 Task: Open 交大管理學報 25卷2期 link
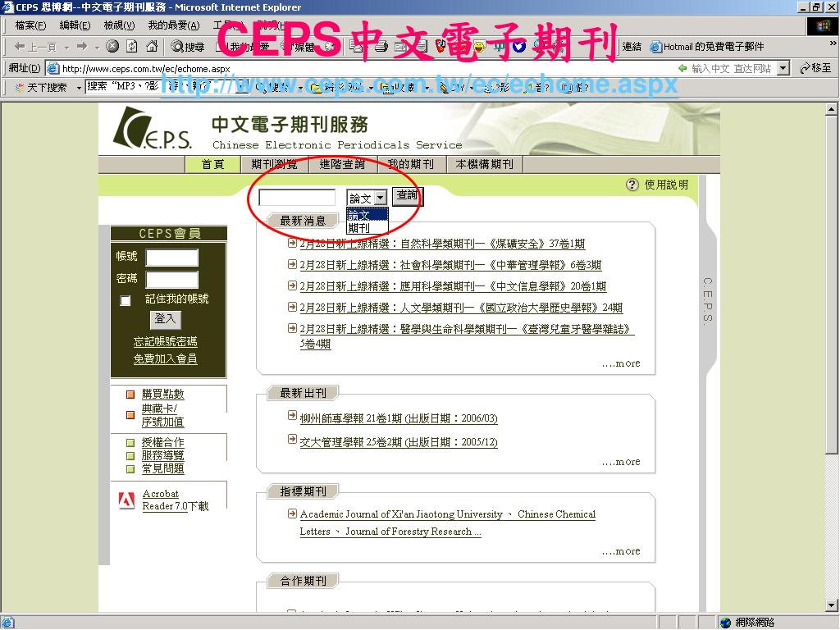[399, 442]
